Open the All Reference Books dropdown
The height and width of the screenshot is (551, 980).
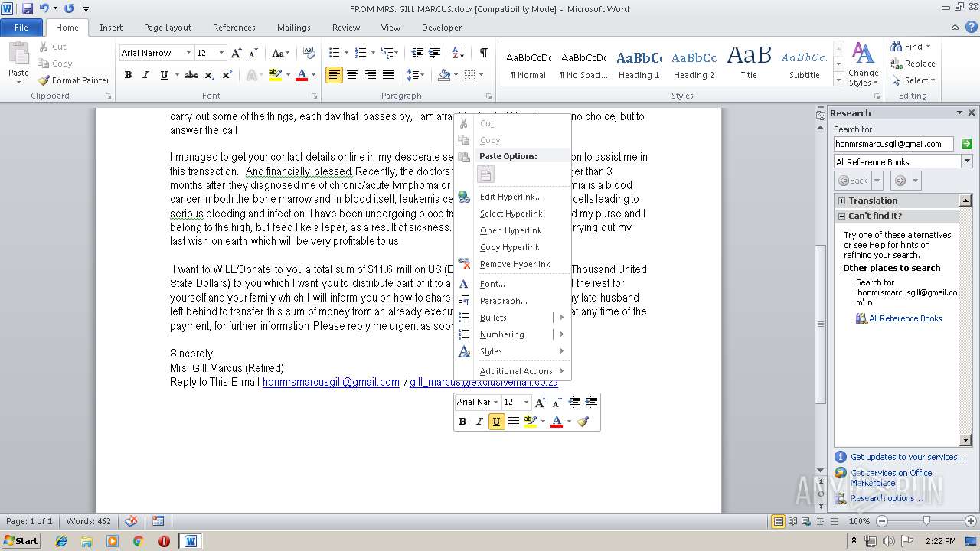967,161
